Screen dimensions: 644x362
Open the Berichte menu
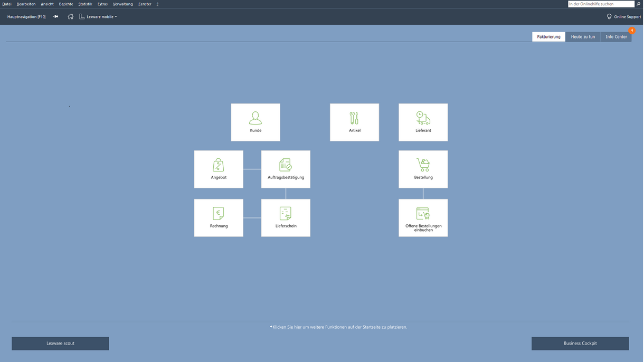pyautogui.click(x=66, y=4)
